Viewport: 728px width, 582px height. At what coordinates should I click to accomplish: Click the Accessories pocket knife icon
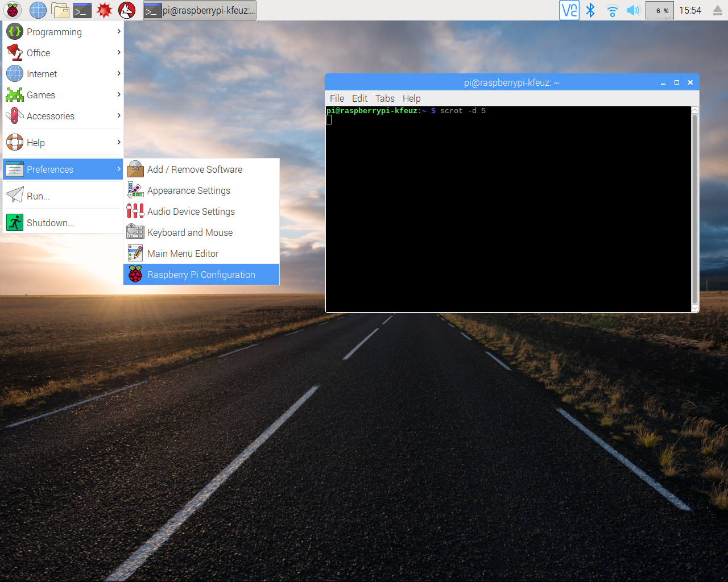tap(15, 116)
